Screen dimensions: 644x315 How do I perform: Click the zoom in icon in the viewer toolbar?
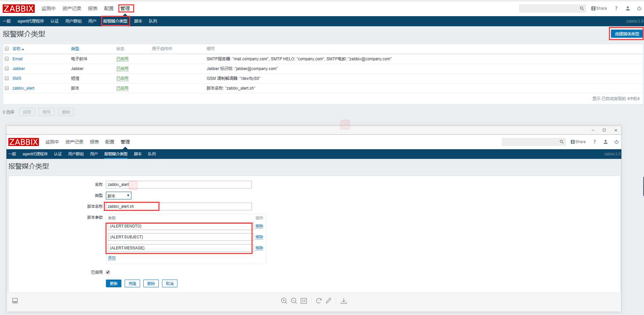[284, 301]
